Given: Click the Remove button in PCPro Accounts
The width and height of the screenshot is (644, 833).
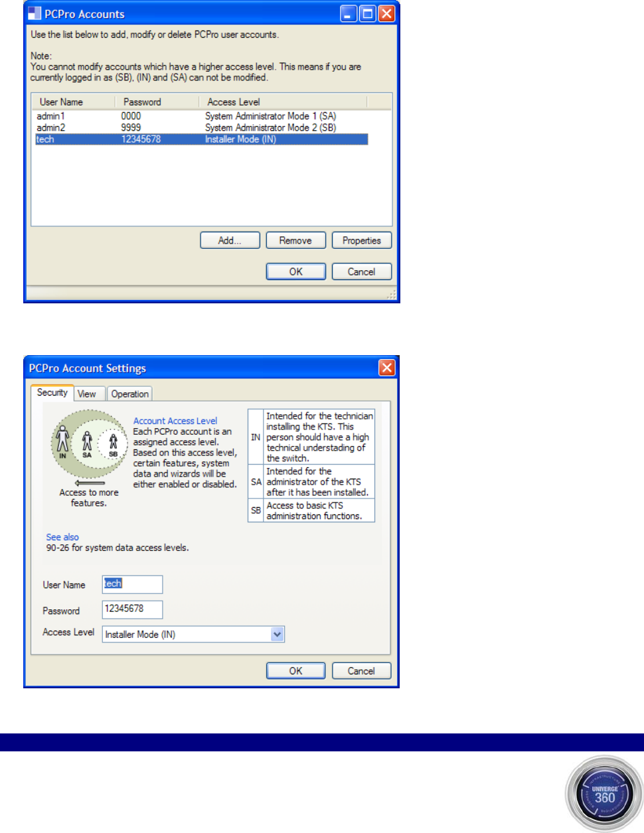Looking at the screenshot, I should click(295, 240).
